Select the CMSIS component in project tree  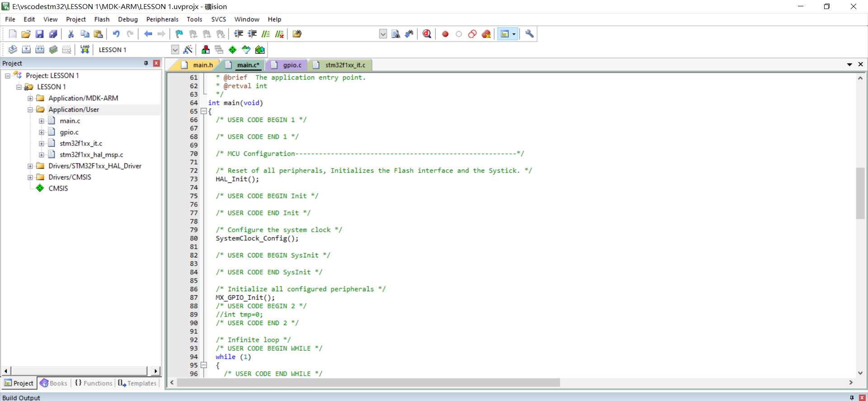pyautogui.click(x=58, y=189)
